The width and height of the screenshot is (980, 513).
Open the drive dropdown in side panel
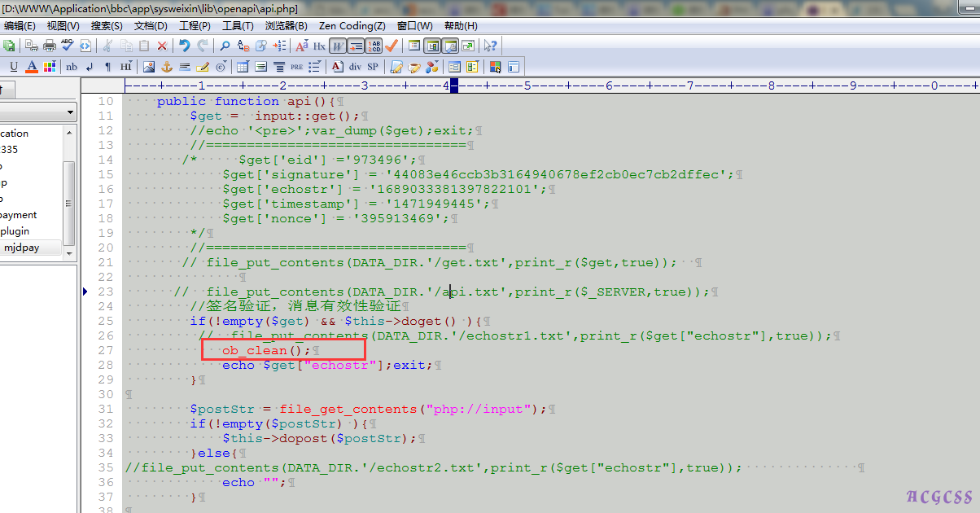click(x=71, y=112)
